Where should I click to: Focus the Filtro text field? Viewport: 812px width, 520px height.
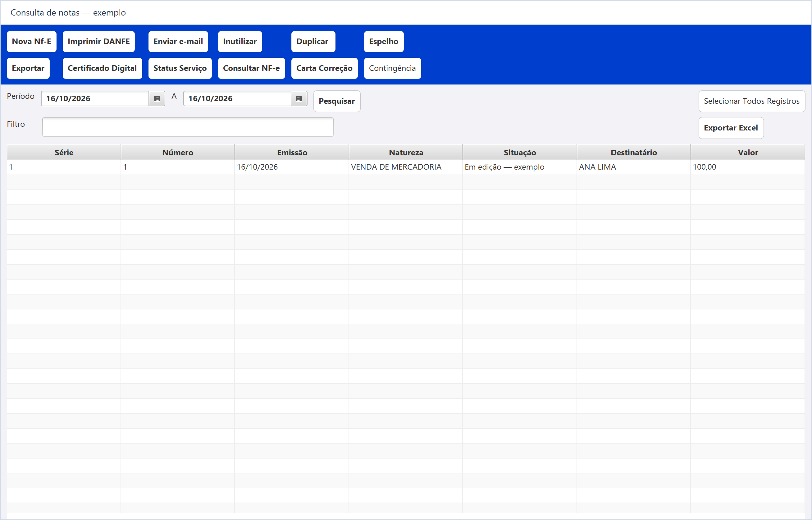tap(188, 127)
